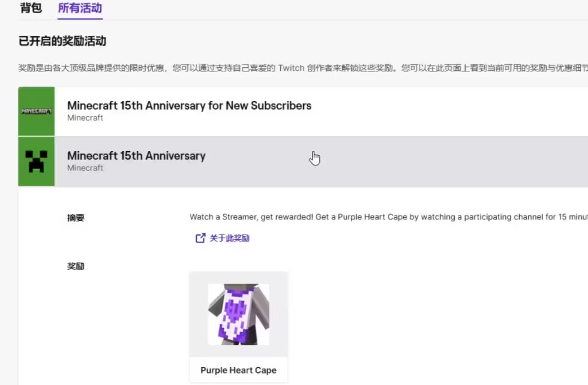
Task: Click Minecraft subtitle under the Creeper campaign
Action: pyautogui.click(x=85, y=168)
